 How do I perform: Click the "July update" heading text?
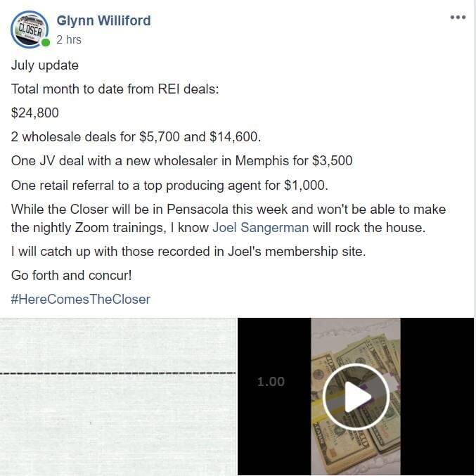45,65
